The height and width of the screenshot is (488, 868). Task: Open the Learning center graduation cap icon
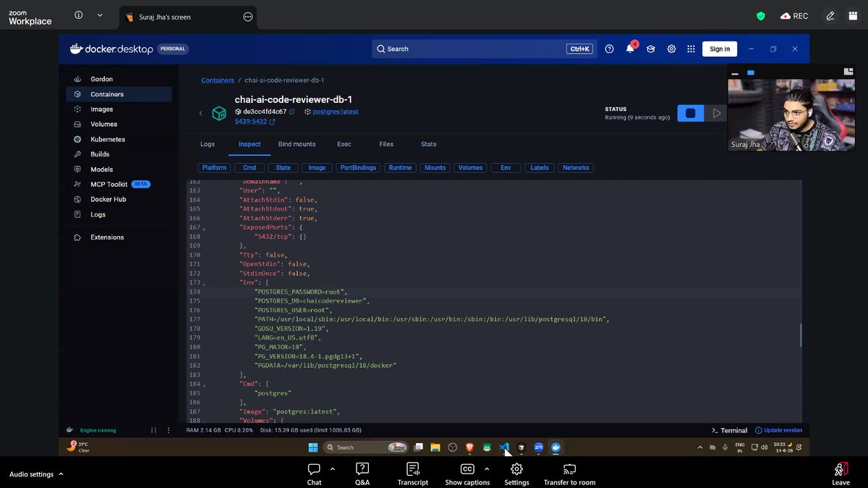(x=651, y=49)
